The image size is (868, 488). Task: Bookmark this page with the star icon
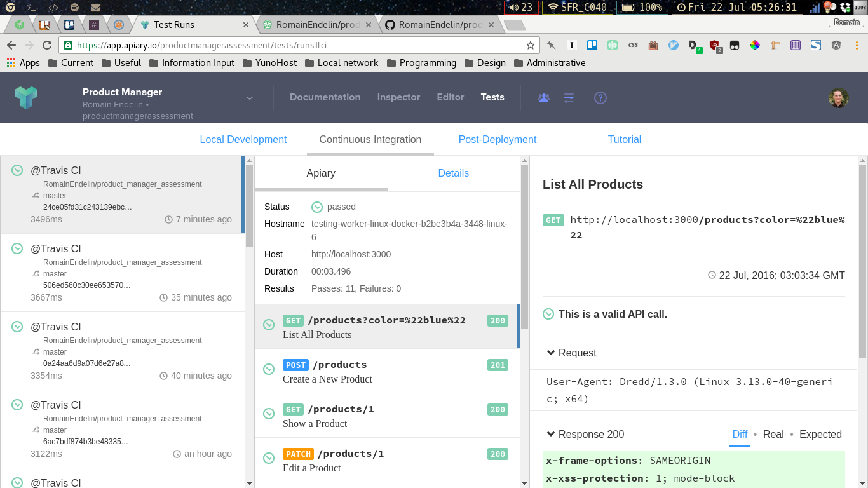[x=531, y=46]
